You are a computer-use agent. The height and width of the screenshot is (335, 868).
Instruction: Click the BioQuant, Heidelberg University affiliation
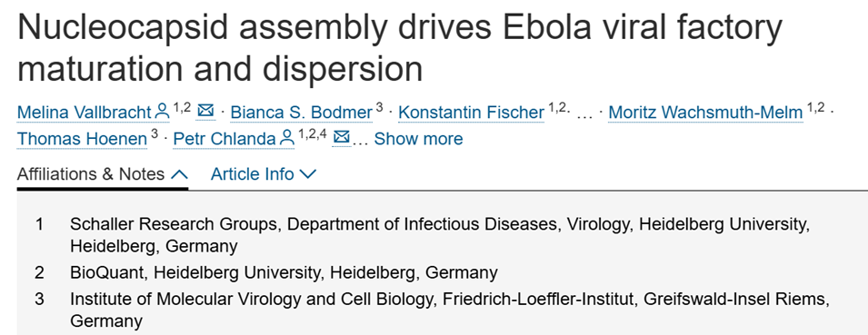click(x=284, y=272)
